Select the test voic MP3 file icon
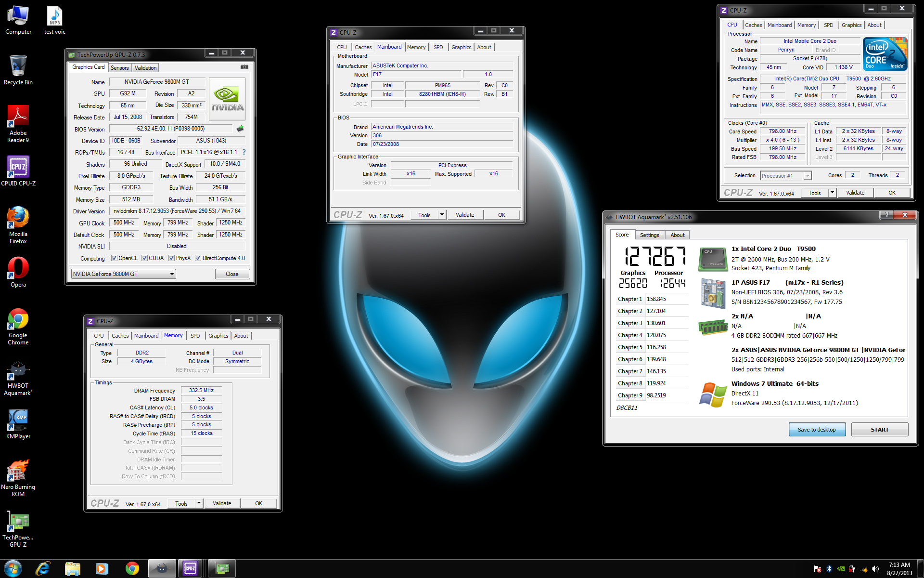This screenshot has height=578, width=924. (x=54, y=20)
